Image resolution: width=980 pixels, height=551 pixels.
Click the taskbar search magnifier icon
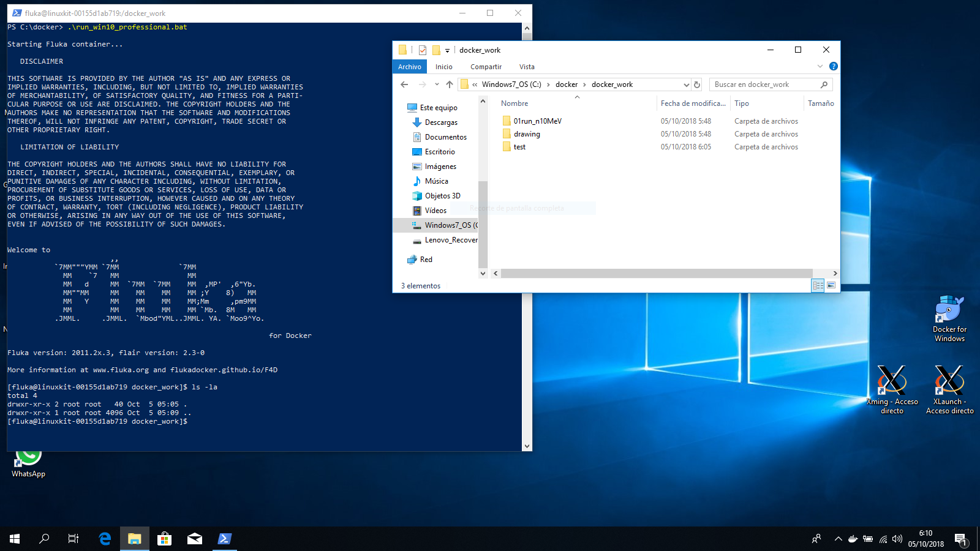44,539
